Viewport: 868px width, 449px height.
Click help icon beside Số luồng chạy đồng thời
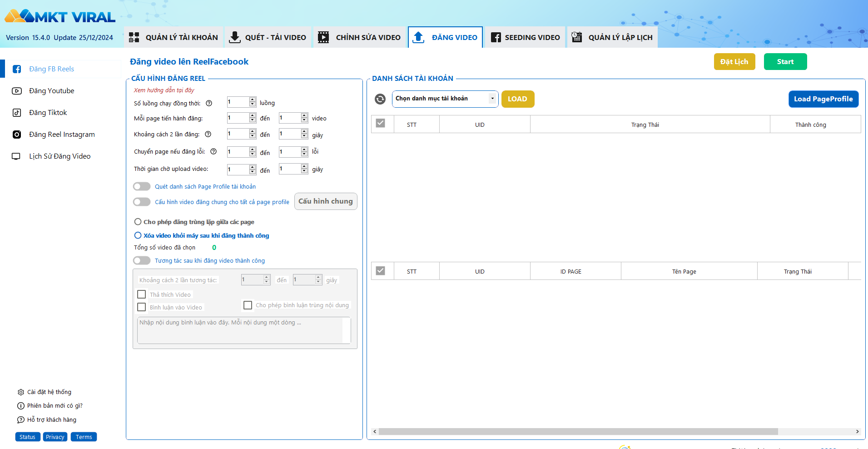click(209, 103)
